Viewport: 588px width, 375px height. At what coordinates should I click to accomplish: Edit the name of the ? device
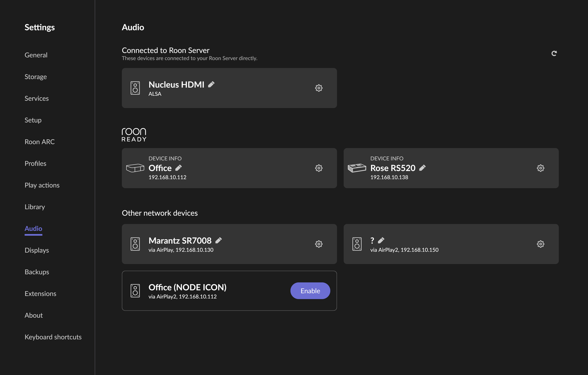tap(381, 240)
